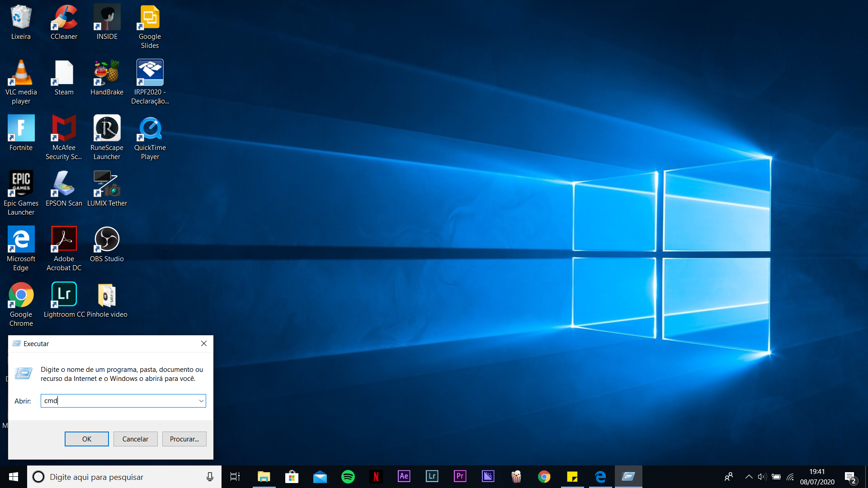The width and height of the screenshot is (868, 488).
Task: Select the Google Chrome desktop shortcut
Action: point(21,305)
